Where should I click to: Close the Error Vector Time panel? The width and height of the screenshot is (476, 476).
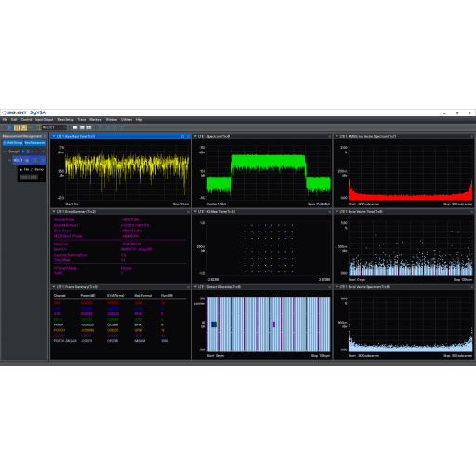(x=472, y=212)
